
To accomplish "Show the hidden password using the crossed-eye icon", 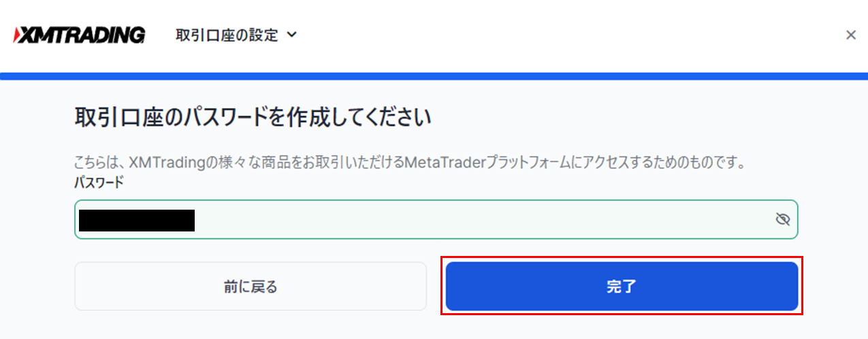I will point(782,219).
